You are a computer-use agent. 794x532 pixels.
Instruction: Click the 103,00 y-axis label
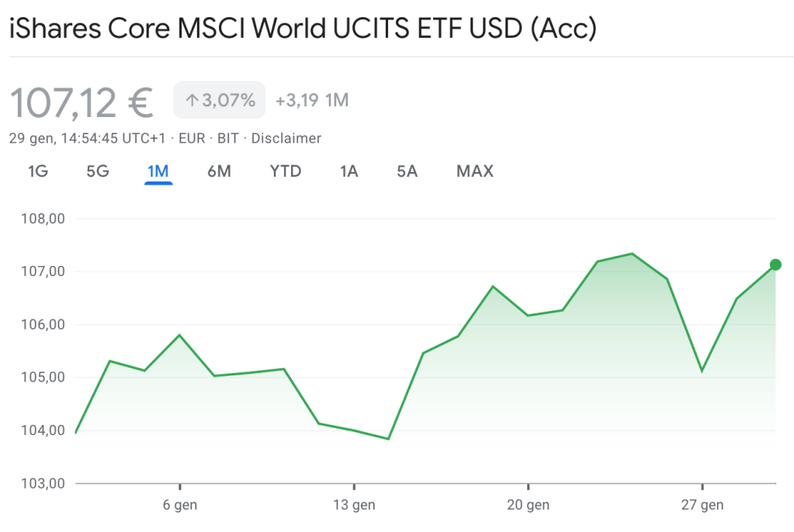click(x=44, y=483)
